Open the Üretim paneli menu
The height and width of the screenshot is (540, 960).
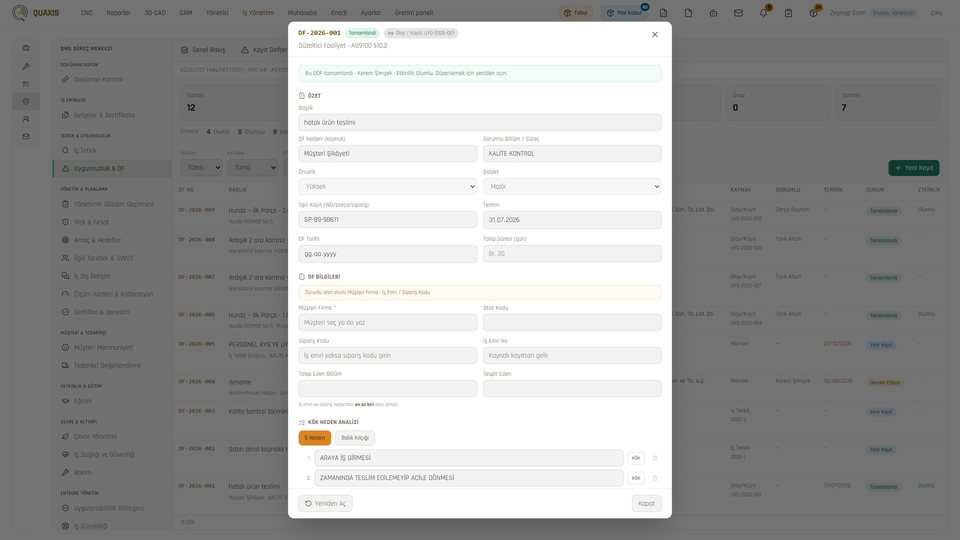tap(414, 13)
